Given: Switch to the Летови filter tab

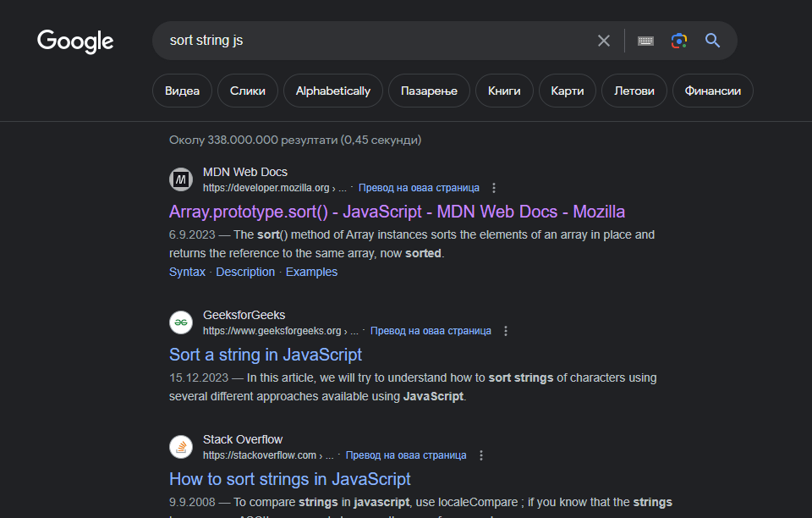Looking at the screenshot, I should click(x=634, y=91).
